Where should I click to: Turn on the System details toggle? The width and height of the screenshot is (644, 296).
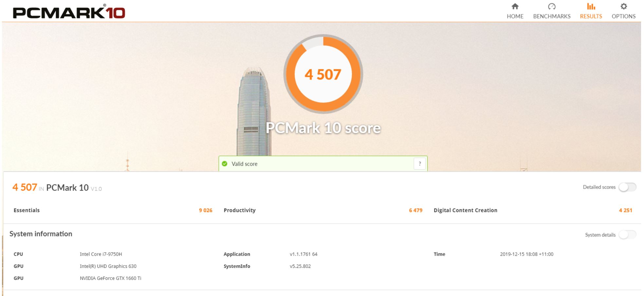tap(627, 235)
